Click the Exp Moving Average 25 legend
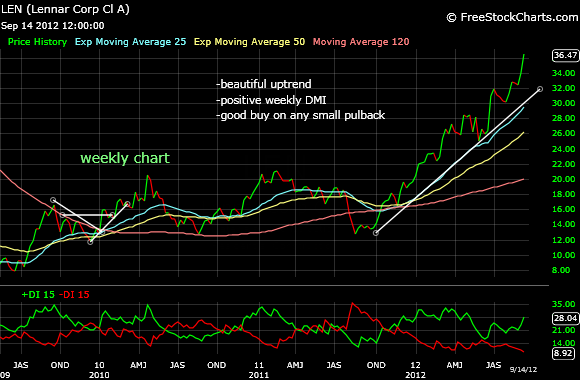 [130, 42]
